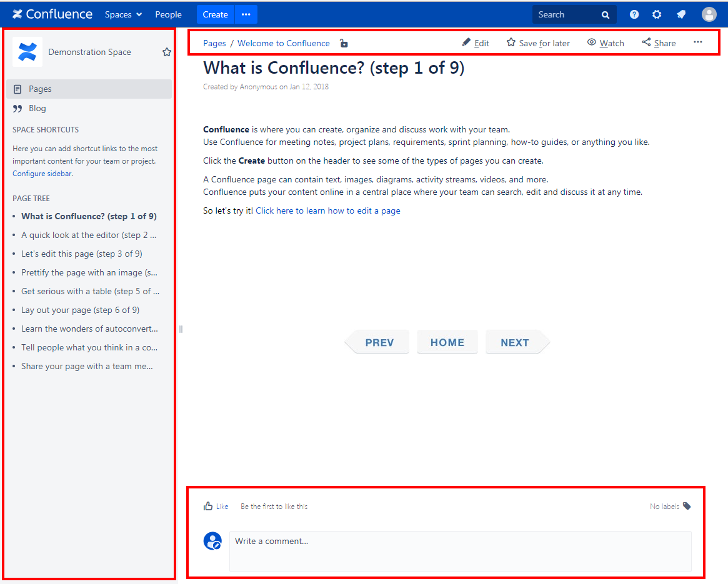
Task: Open 'Prettify the page with an image' page
Action: tap(89, 272)
